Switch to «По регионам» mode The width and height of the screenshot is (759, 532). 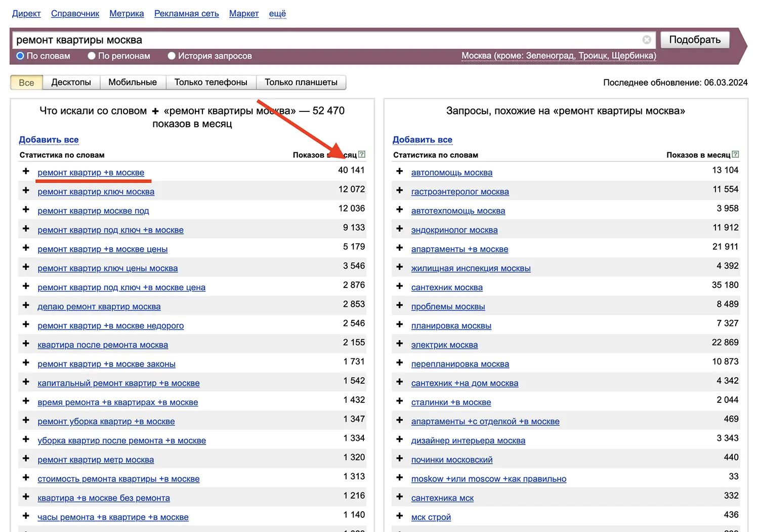(x=91, y=56)
